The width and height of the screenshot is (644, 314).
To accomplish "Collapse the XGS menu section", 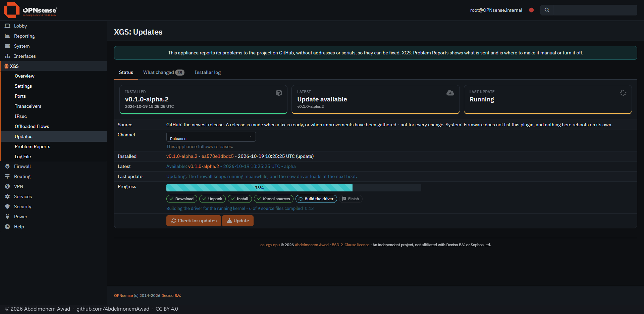I will (x=54, y=66).
